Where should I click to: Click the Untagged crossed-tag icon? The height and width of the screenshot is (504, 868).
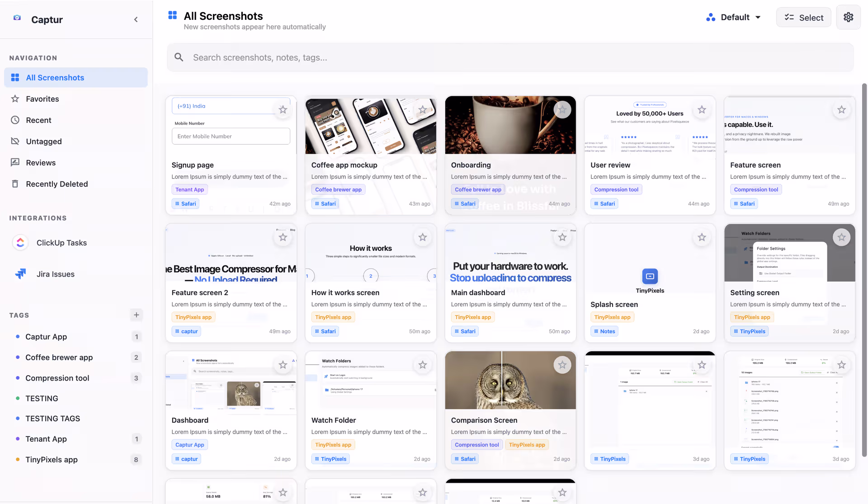(x=15, y=141)
